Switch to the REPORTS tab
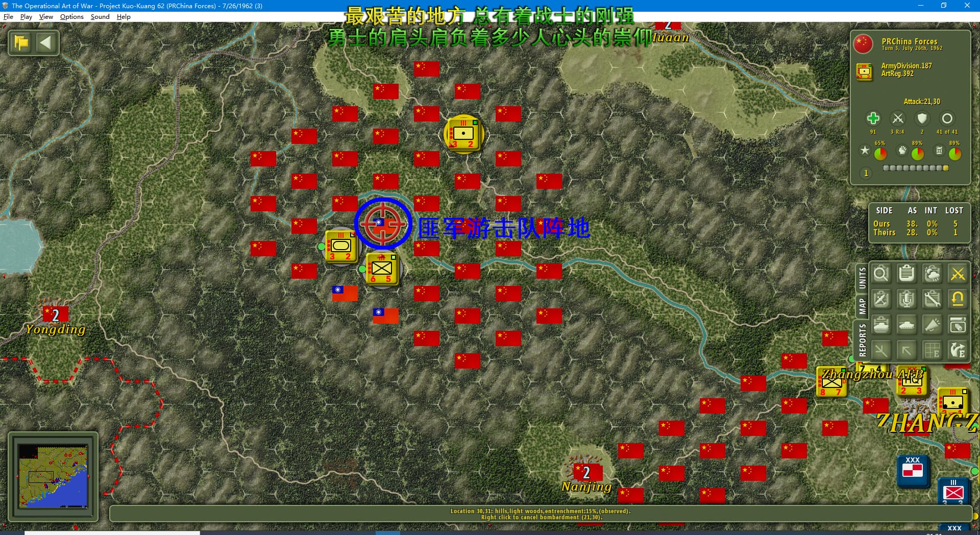Viewport: 980px width, 535px height. [x=863, y=340]
